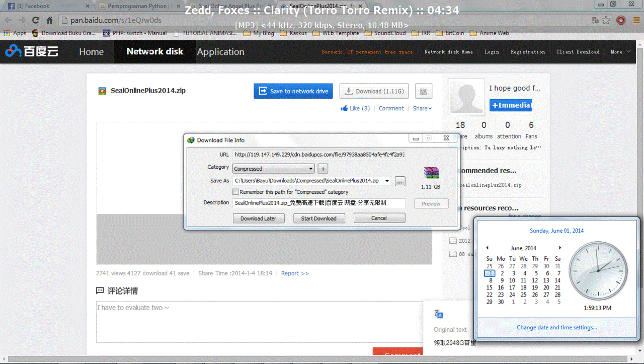Screen dimensions: 644x364
Task: Click Start Download button
Action: 318,218
